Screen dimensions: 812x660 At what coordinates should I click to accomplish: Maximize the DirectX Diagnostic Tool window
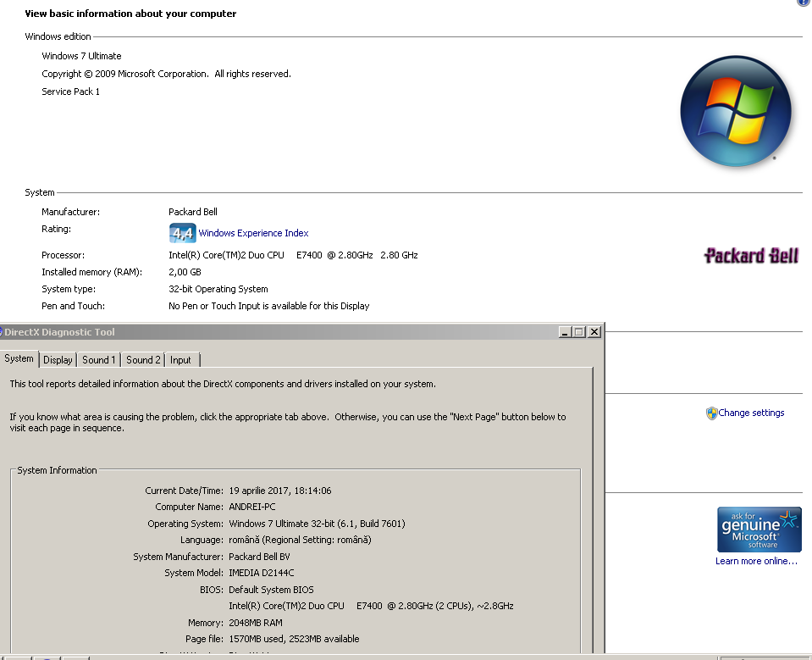point(579,332)
